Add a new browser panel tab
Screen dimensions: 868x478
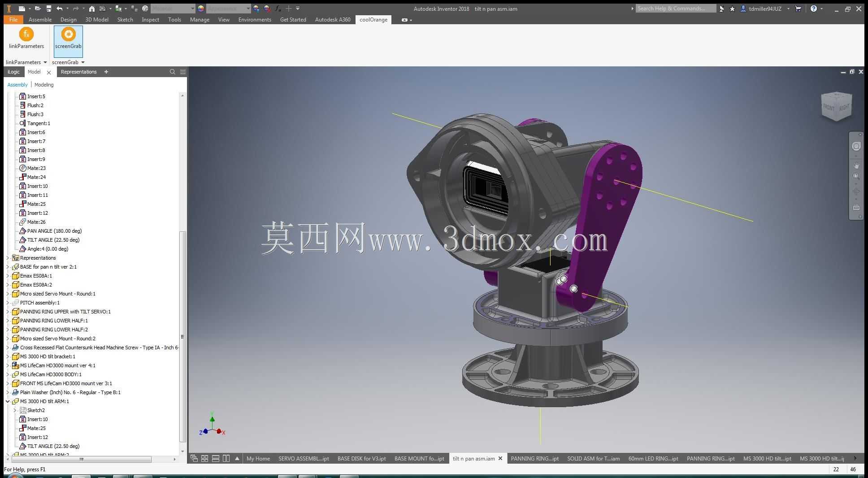[x=106, y=72]
